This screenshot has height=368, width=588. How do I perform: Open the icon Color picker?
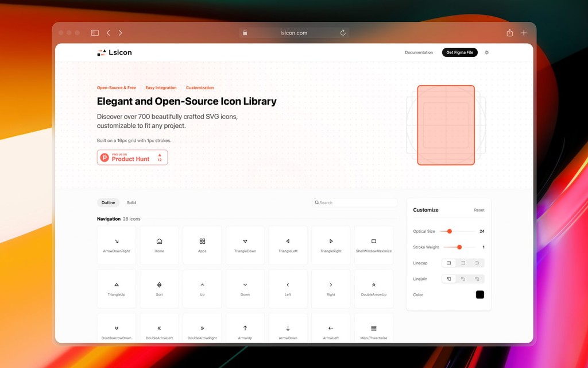(479, 294)
